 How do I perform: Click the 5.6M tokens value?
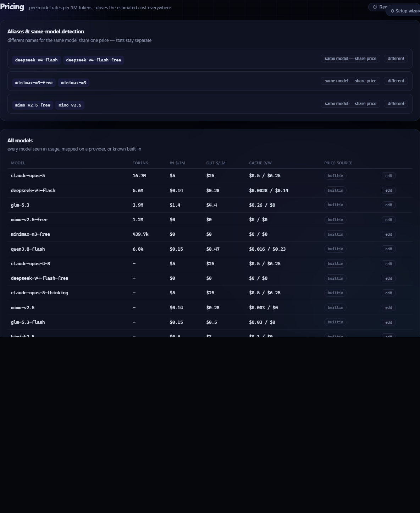(138, 190)
